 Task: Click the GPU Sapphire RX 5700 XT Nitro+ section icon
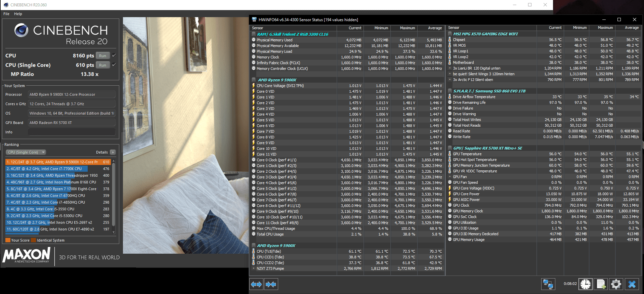(x=450, y=148)
